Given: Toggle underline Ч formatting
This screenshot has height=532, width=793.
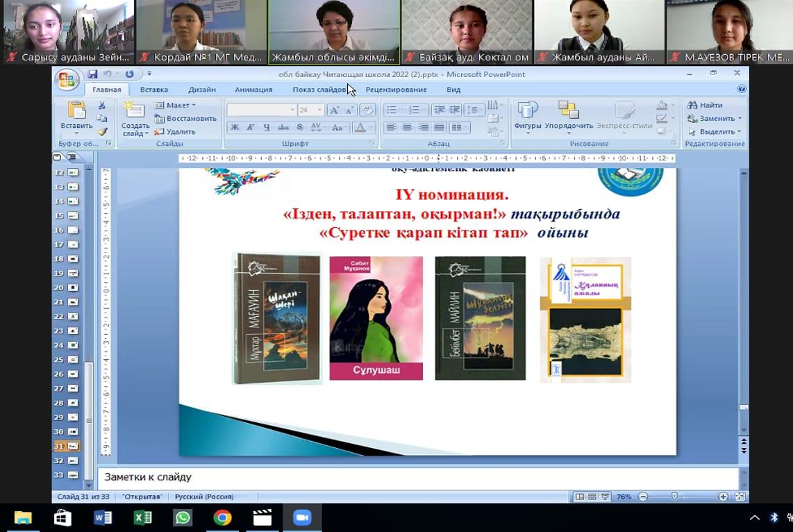Looking at the screenshot, I should 267,127.
